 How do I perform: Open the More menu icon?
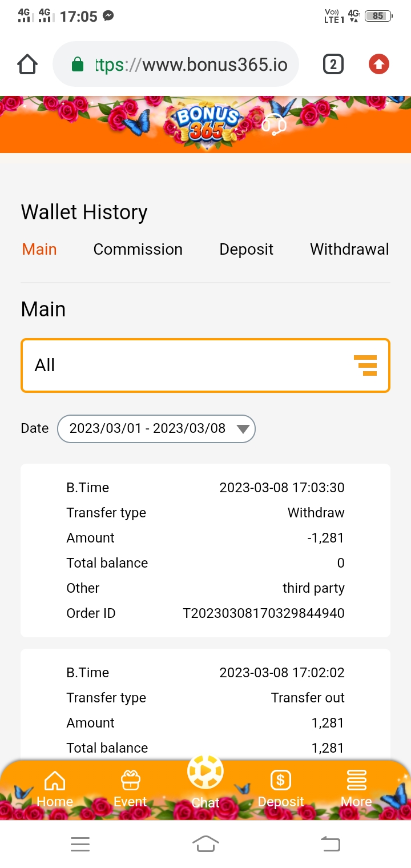click(356, 789)
